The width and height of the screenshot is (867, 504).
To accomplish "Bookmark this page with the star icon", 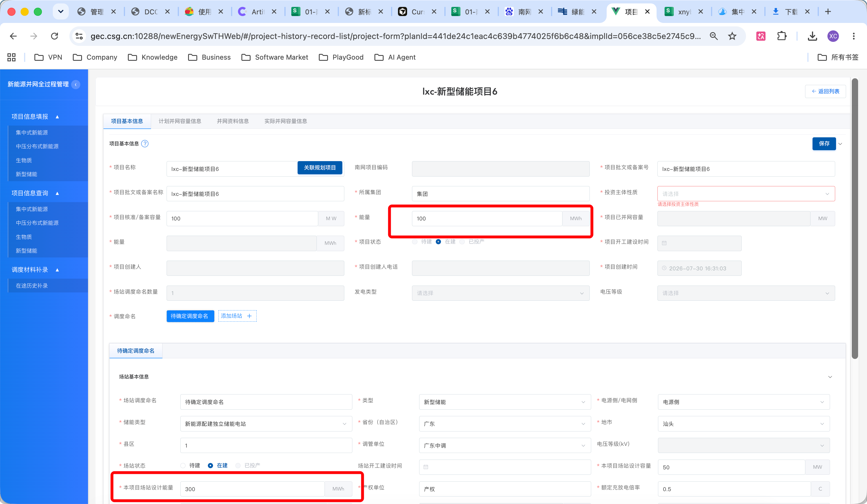I will (x=732, y=36).
